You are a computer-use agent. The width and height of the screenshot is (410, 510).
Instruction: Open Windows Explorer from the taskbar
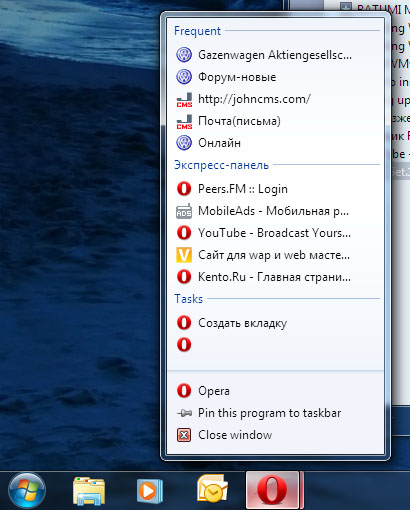pyautogui.click(x=89, y=491)
